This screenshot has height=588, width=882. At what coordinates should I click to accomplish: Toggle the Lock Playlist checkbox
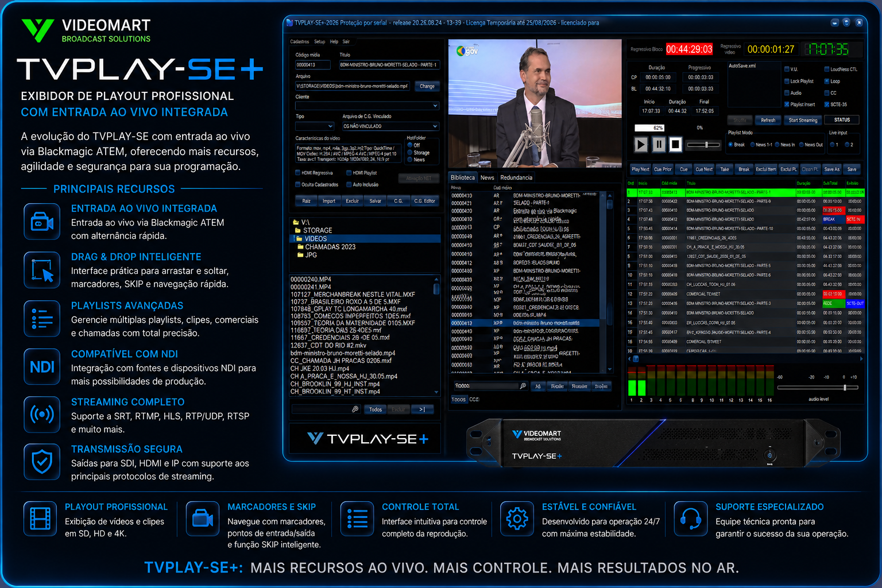point(787,81)
